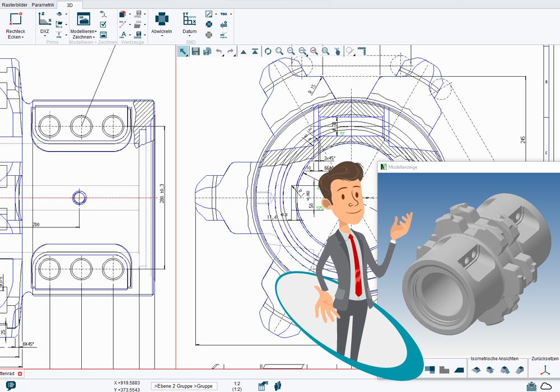Open the Zeichnen dropdown arrow

94,37
